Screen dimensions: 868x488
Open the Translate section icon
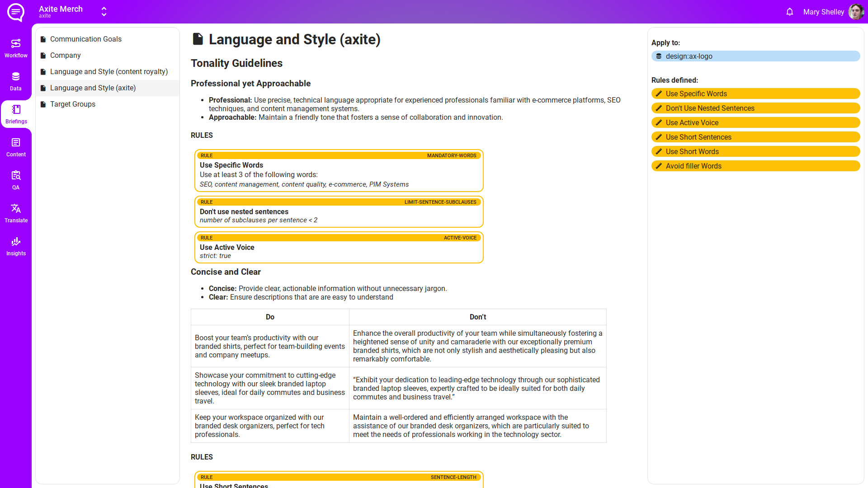16,213
